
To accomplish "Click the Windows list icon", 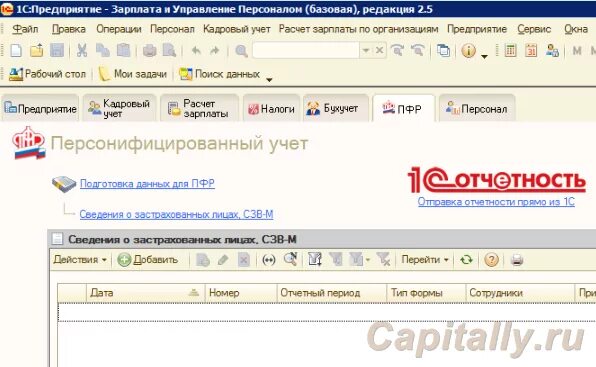I will [x=443, y=50].
